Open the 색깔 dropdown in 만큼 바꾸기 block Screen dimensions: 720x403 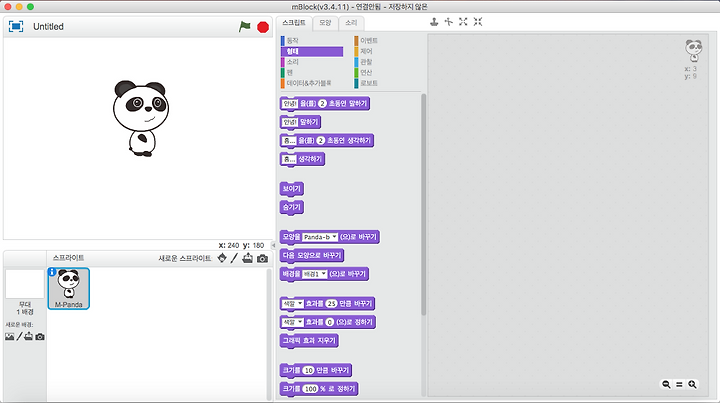(x=292, y=303)
